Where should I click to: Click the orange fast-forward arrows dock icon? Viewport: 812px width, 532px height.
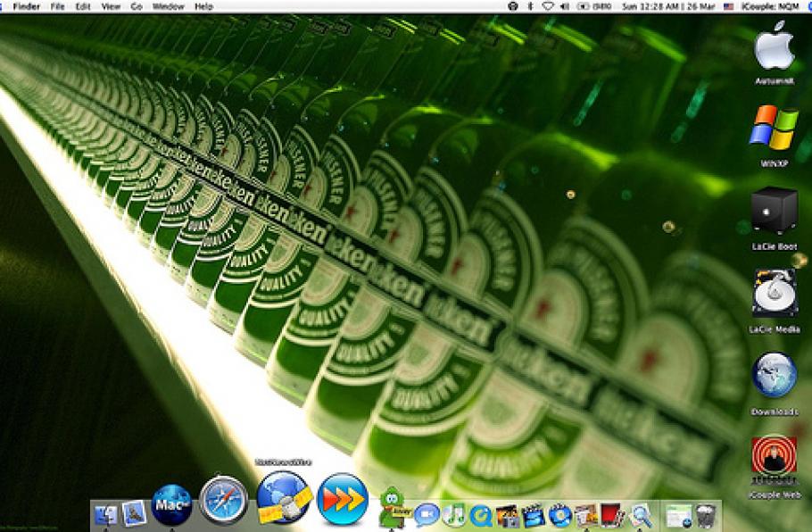[x=342, y=497]
